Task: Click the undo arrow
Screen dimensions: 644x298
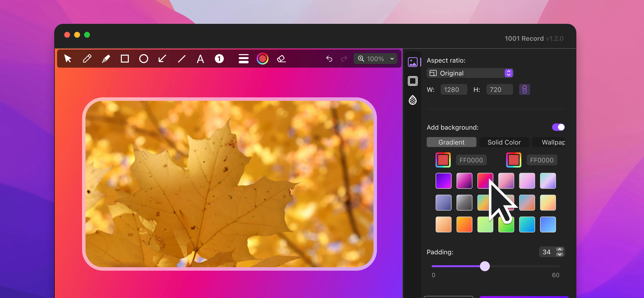Action: [x=329, y=59]
